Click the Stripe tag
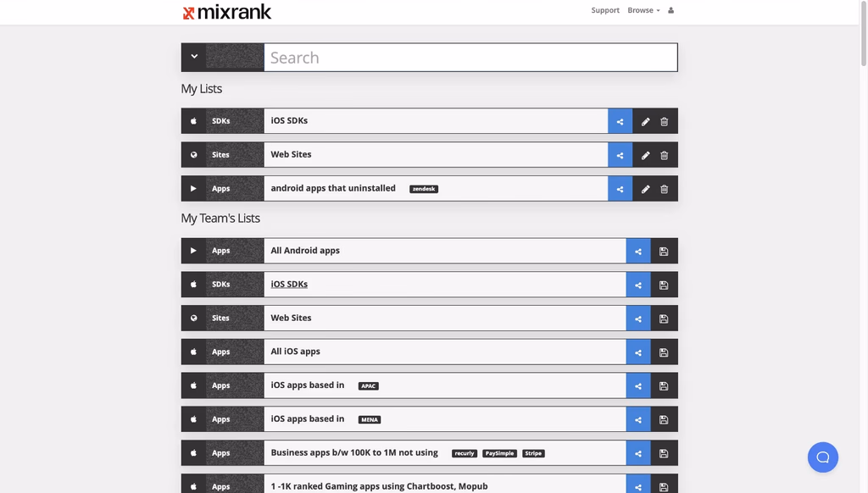The width and height of the screenshot is (868, 493). 534,454
